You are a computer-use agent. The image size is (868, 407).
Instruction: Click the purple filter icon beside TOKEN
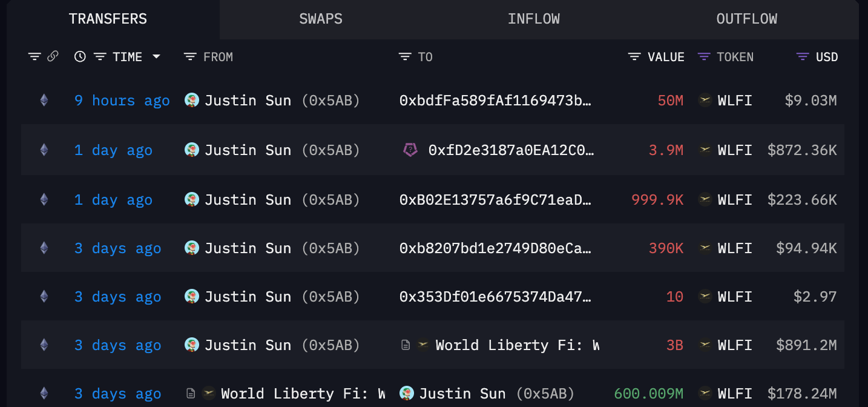pyautogui.click(x=703, y=56)
